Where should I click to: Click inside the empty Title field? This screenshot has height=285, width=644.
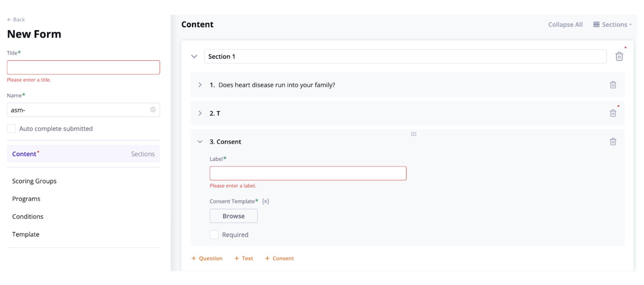(x=83, y=67)
